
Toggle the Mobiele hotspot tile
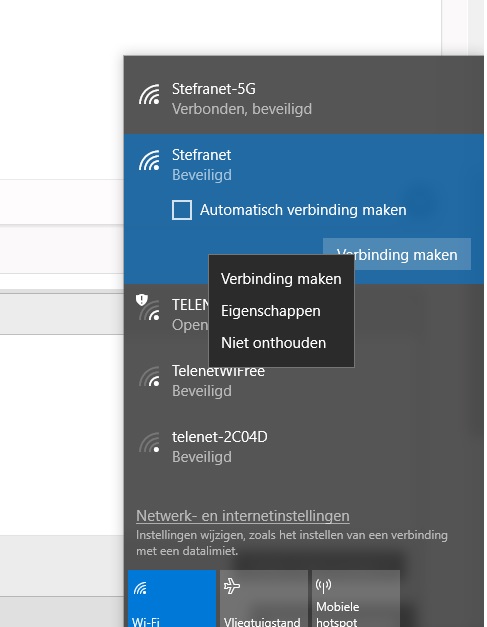(x=356, y=599)
